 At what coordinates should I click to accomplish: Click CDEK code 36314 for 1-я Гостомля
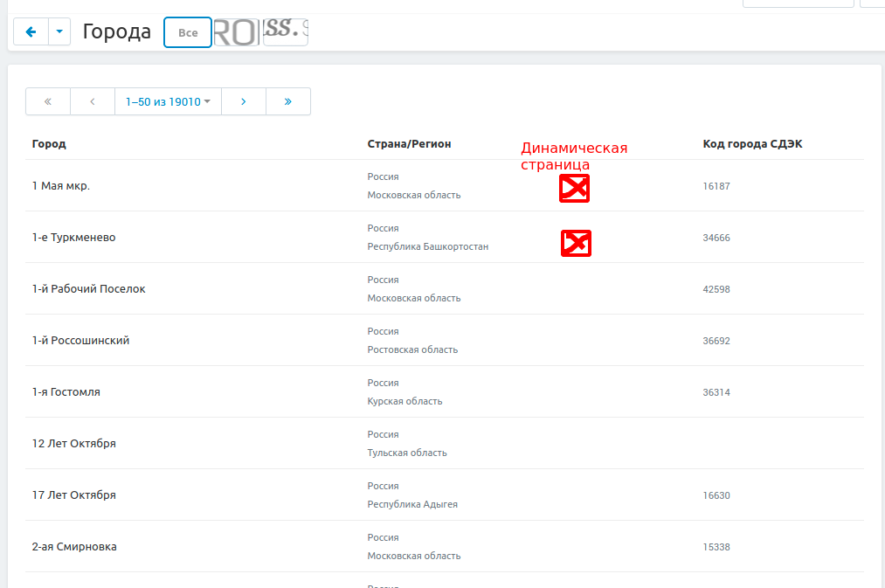tap(716, 392)
